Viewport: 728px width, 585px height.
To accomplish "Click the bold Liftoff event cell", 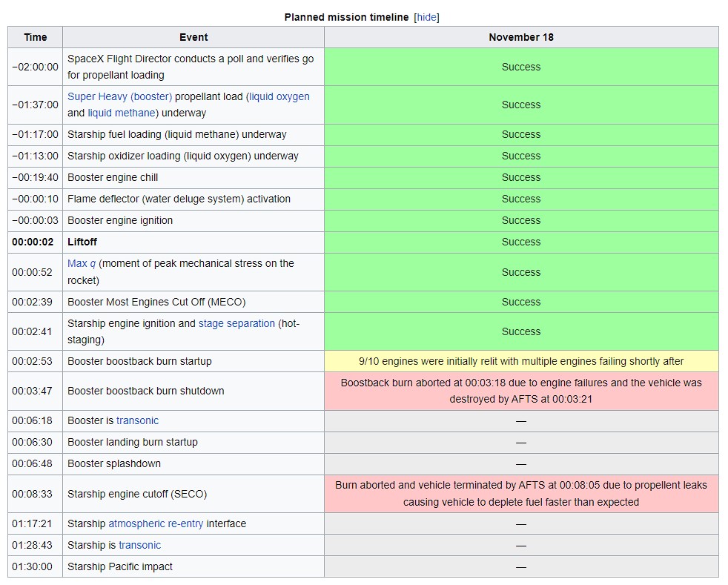I will (x=193, y=242).
